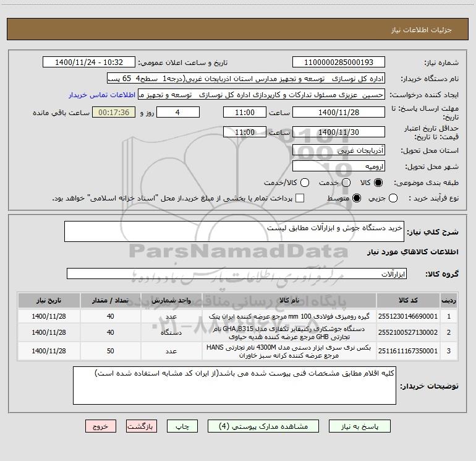Click the بکس نری سری ابزار item name
The width and height of the screenshot is (476, 461).
pos(289,351)
